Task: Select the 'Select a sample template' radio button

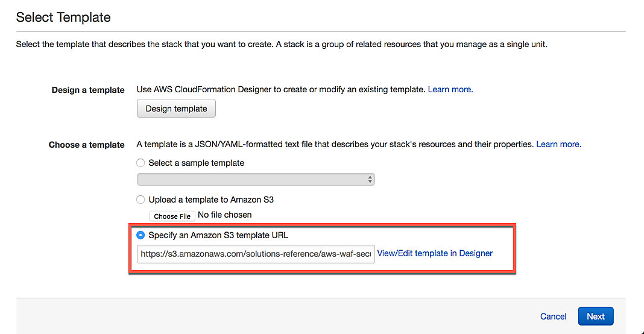Action: [x=140, y=163]
